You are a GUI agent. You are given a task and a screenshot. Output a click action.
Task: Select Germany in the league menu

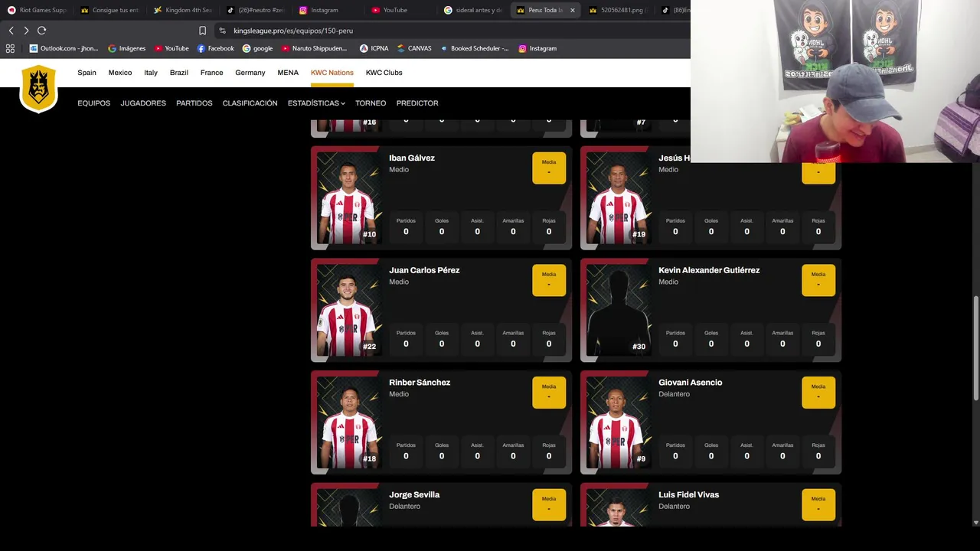pyautogui.click(x=250, y=73)
